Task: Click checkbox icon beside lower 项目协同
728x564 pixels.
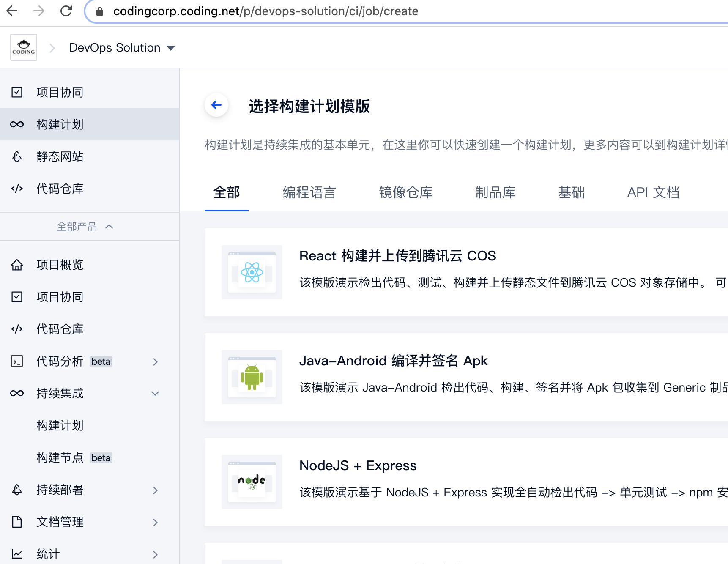Action: point(17,297)
